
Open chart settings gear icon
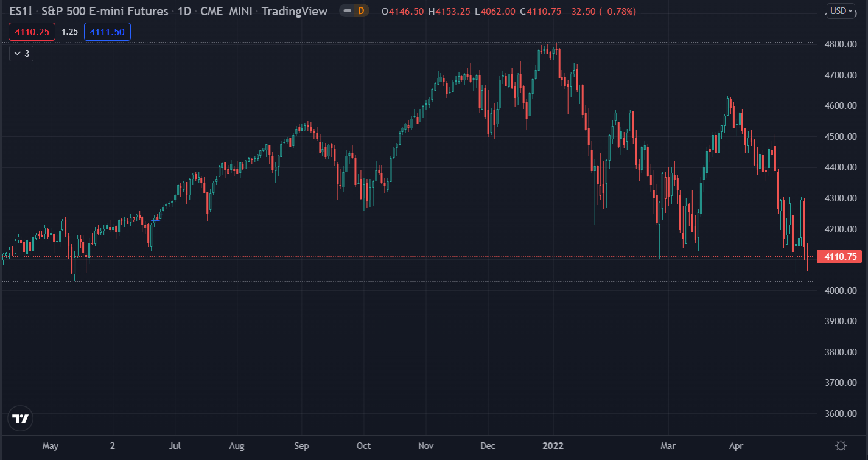(x=841, y=446)
